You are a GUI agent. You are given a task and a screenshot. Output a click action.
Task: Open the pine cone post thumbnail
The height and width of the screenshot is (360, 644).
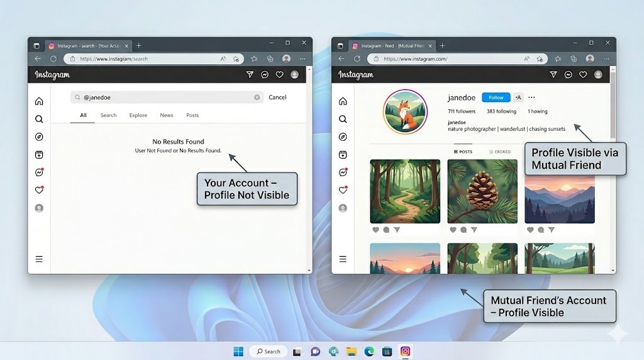[x=482, y=191]
